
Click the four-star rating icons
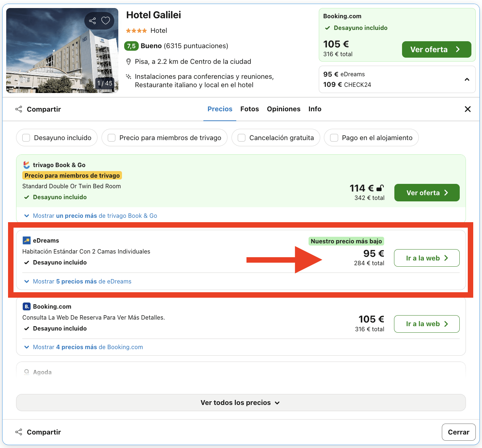click(x=136, y=31)
